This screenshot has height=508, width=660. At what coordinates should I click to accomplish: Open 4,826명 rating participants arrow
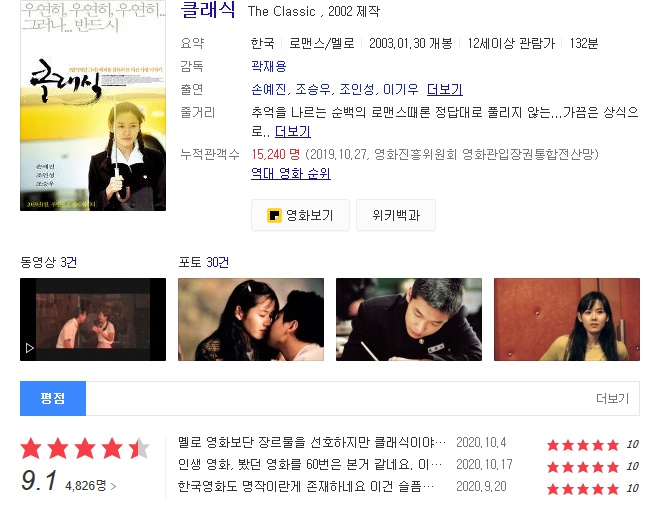[90, 486]
